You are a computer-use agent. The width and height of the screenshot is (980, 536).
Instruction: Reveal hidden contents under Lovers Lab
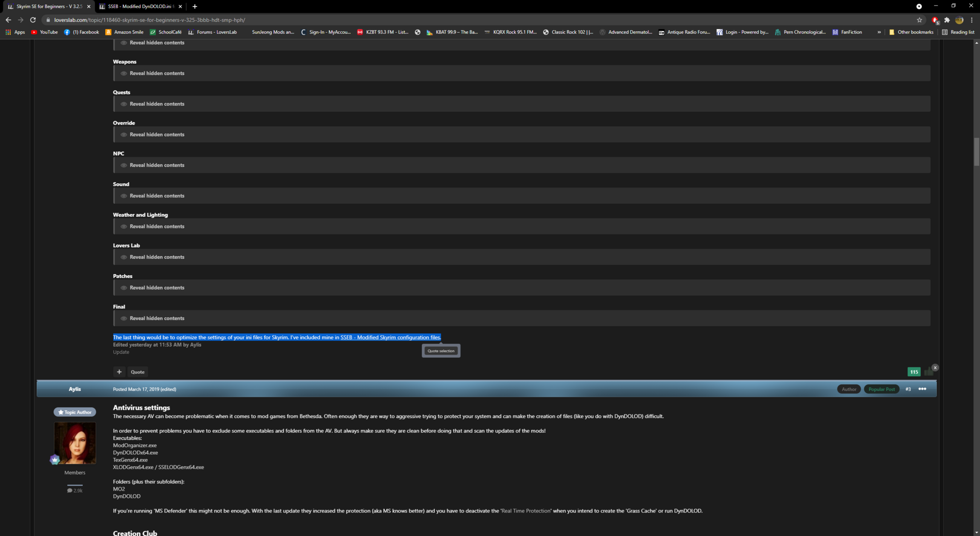point(522,257)
